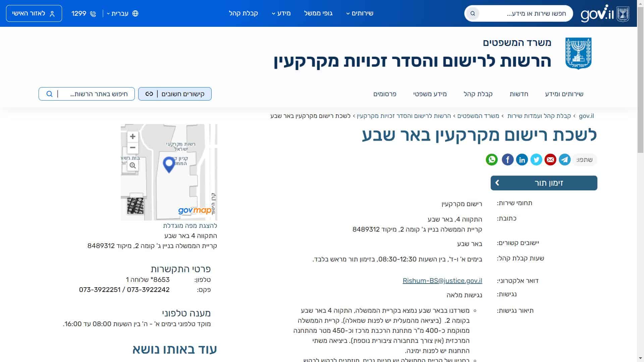The image size is (644, 362).
Task: Share page on LinkedIn icon
Action: click(522, 160)
